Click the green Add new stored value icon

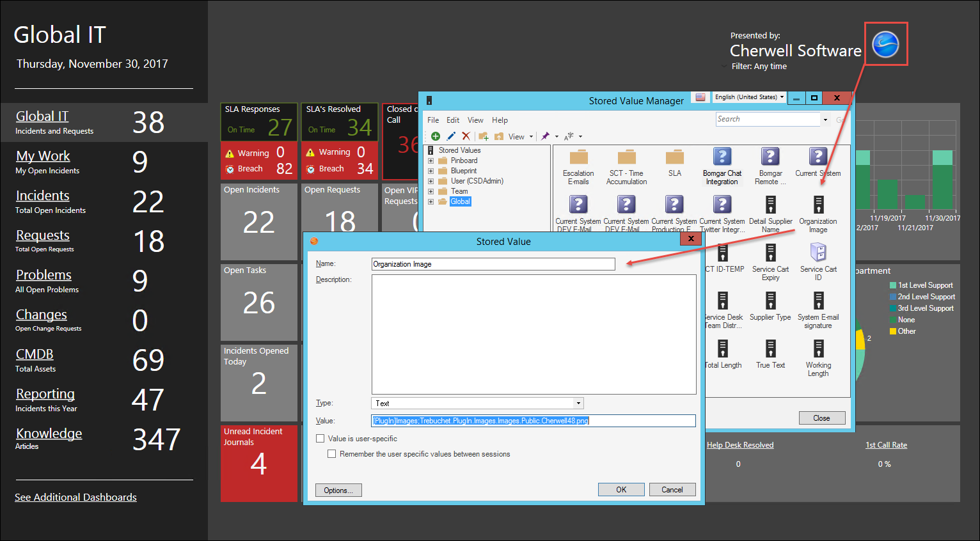pyautogui.click(x=436, y=136)
